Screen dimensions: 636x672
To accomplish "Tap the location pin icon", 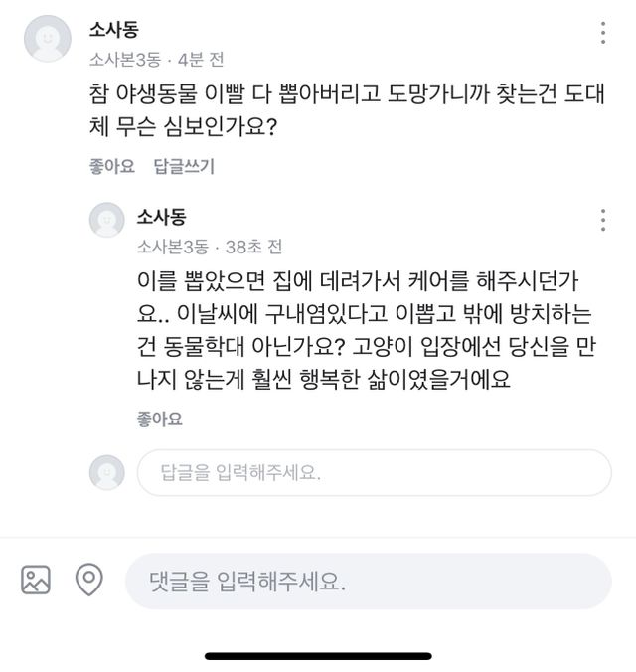I will click(89, 580).
